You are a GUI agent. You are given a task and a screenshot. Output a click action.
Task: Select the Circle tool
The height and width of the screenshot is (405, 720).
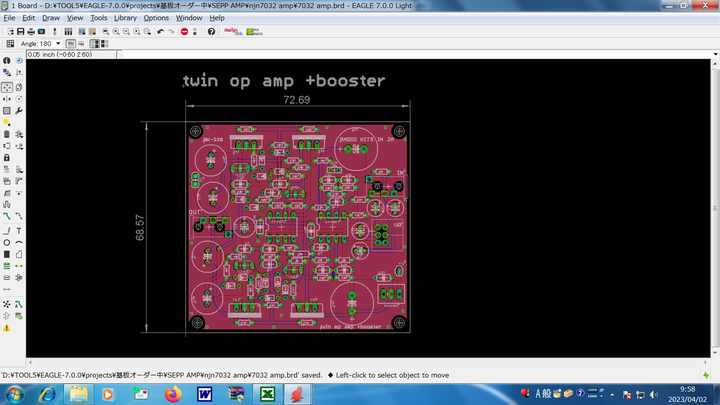6,242
